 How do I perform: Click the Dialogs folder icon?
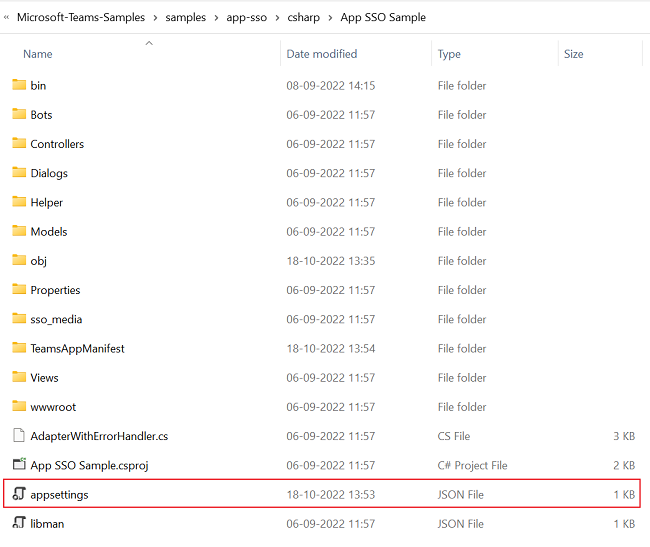pos(19,172)
